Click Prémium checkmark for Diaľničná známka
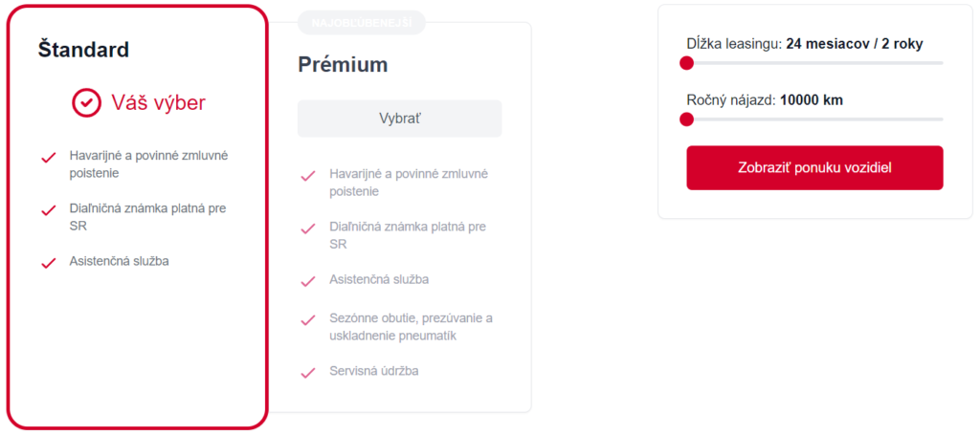 308,228
